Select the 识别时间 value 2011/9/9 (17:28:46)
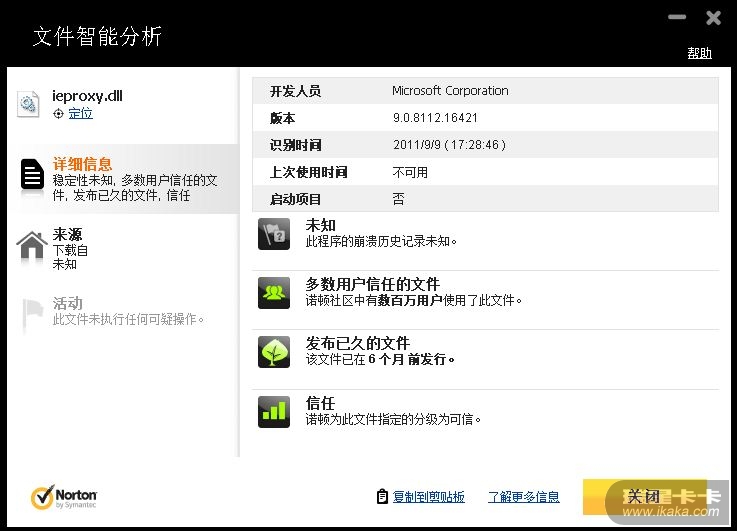The image size is (737, 531). [449, 145]
